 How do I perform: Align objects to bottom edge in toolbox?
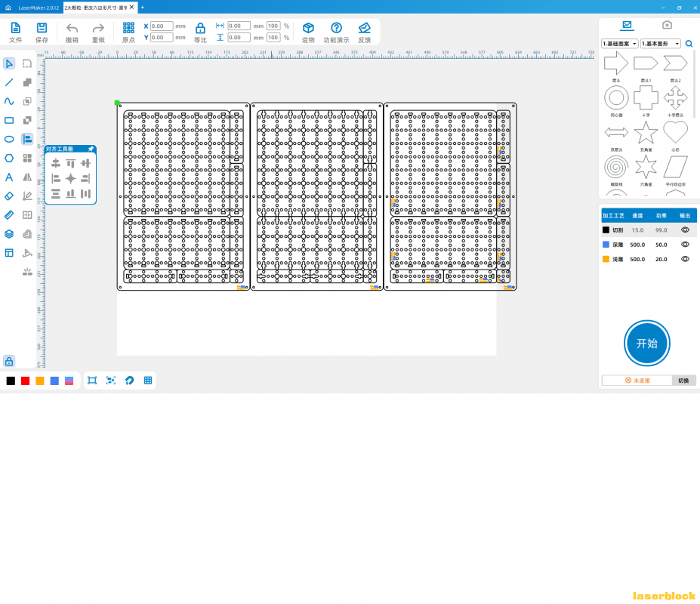(70, 194)
